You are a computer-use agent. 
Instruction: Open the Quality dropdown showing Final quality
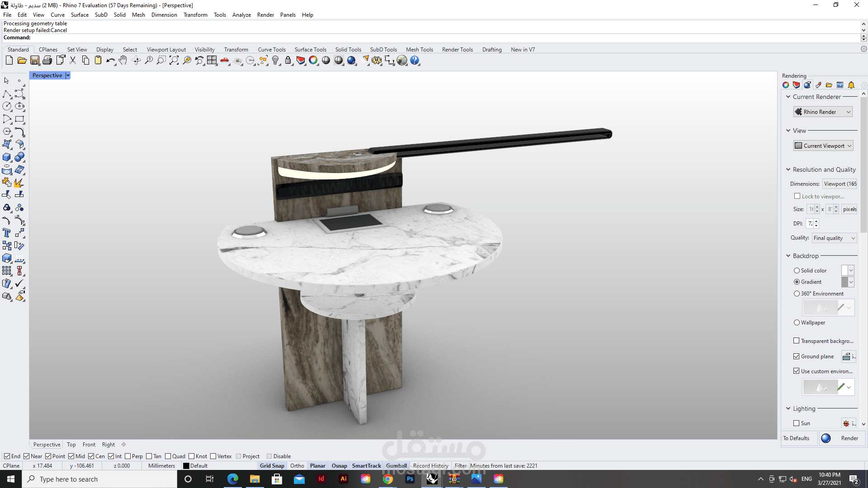point(834,238)
